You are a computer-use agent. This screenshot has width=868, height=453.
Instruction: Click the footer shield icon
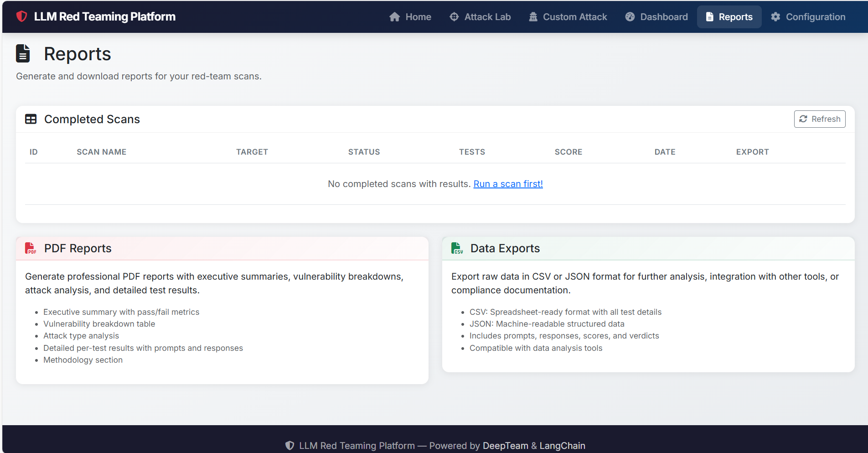pos(289,446)
